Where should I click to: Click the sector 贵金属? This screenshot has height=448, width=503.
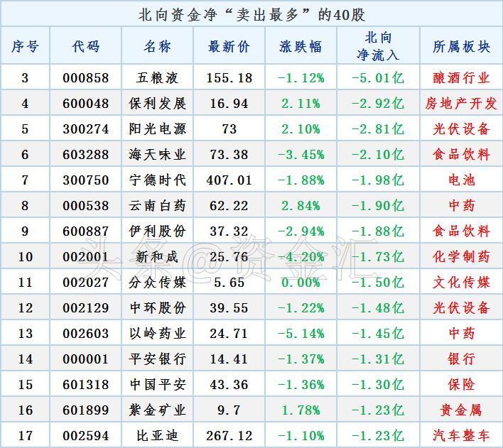pyautogui.click(x=461, y=410)
